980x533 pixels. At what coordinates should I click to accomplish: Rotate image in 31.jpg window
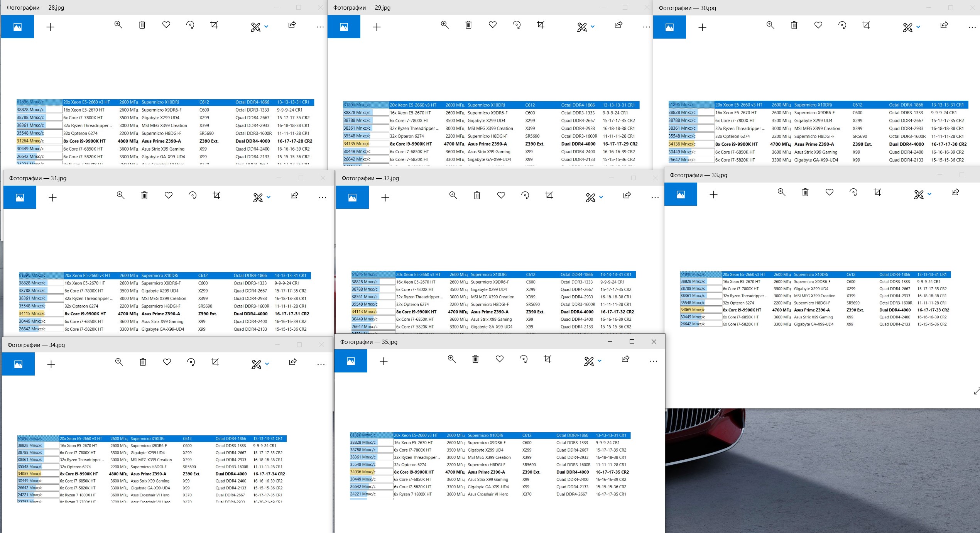point(193,196)
